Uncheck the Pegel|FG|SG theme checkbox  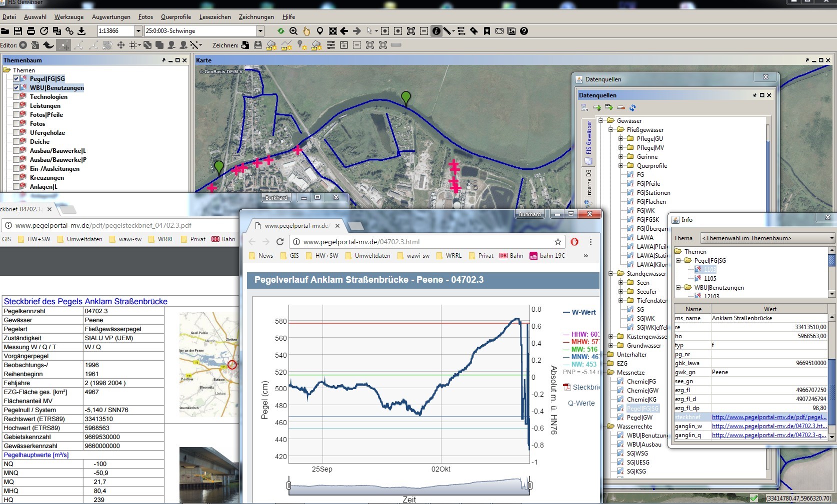click(16, 79)
